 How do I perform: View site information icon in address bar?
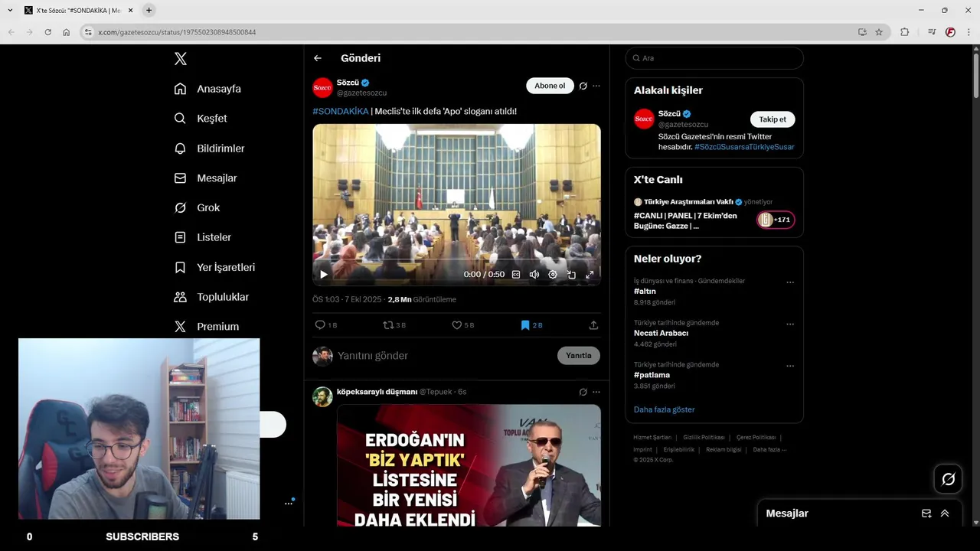pos(88,32)
